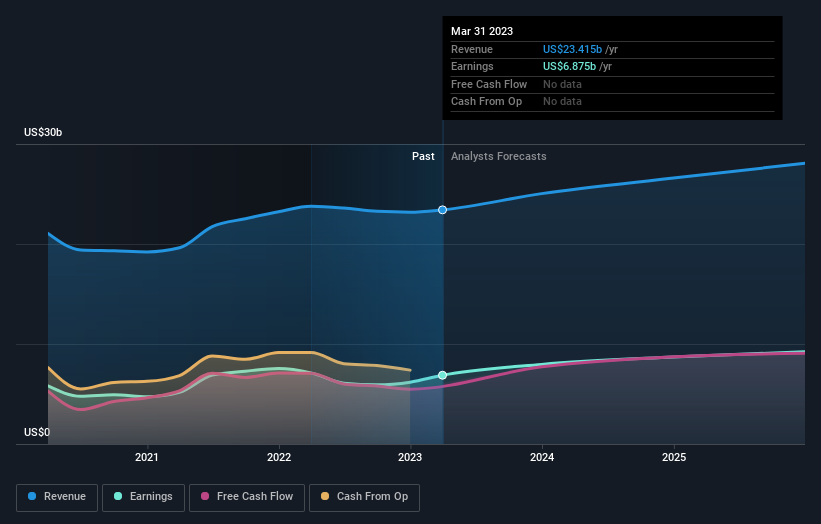Click the US$0 axis label

[37, 432]
